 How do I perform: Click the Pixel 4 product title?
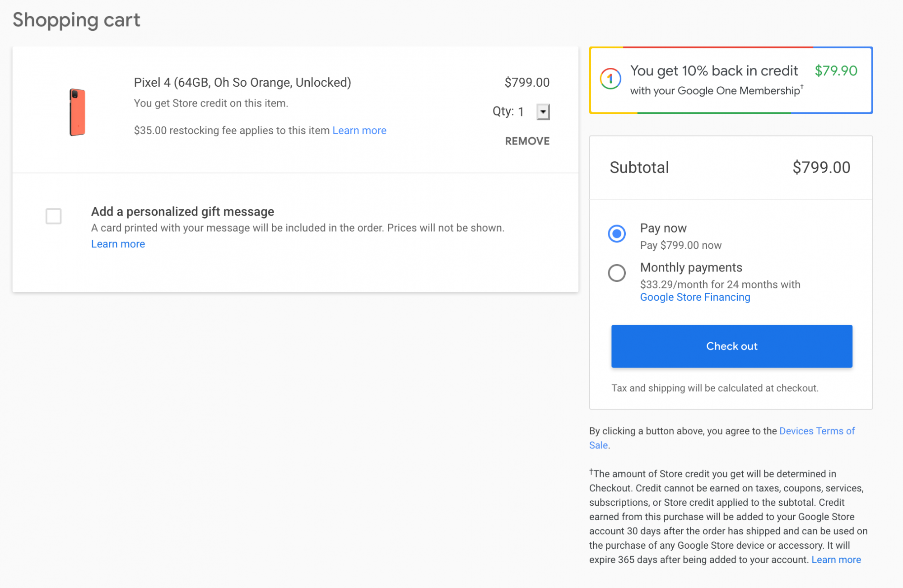pos(242,82)
